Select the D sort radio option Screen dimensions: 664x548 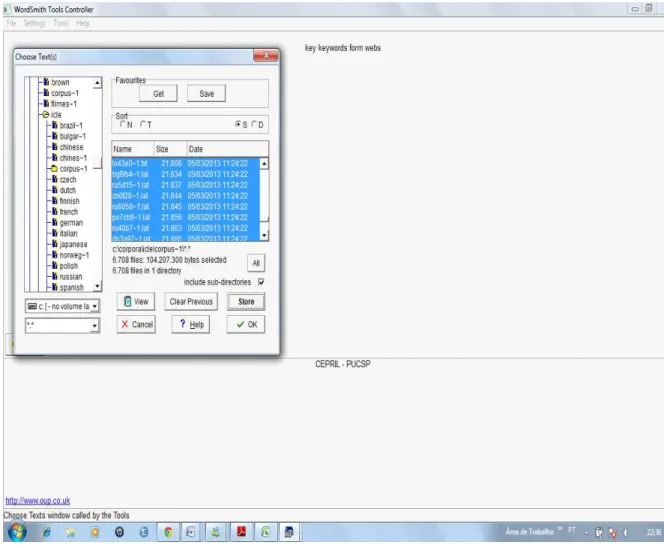point(254,125)
